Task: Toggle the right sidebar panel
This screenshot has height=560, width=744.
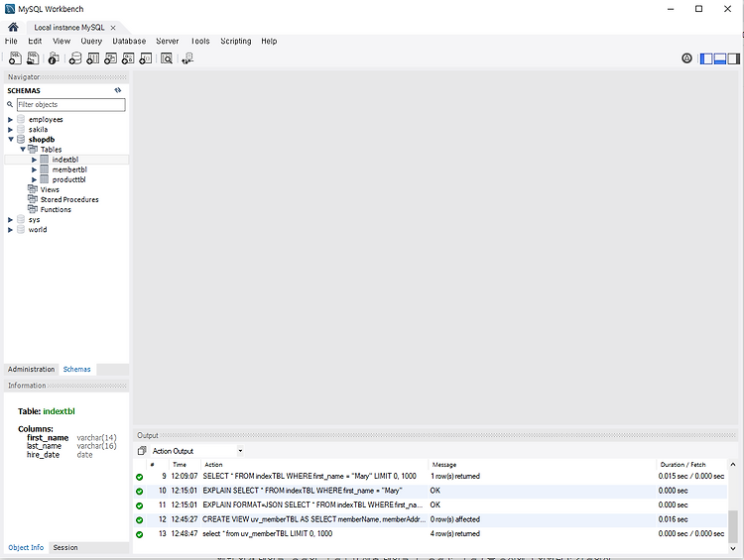Action: click(733, 58)
